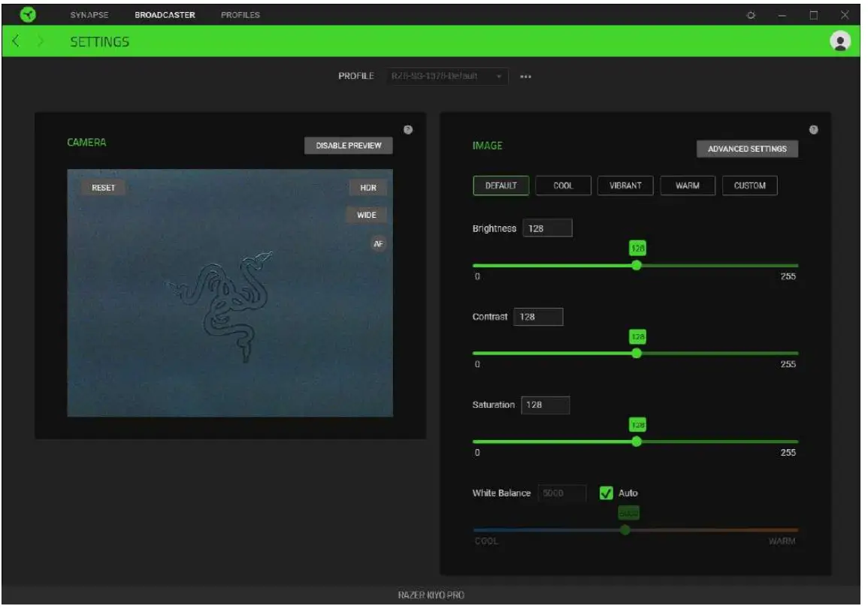Screen dimensions: 868x609
Task: Select the Vibrant image preset
Action: pos(627,185)
